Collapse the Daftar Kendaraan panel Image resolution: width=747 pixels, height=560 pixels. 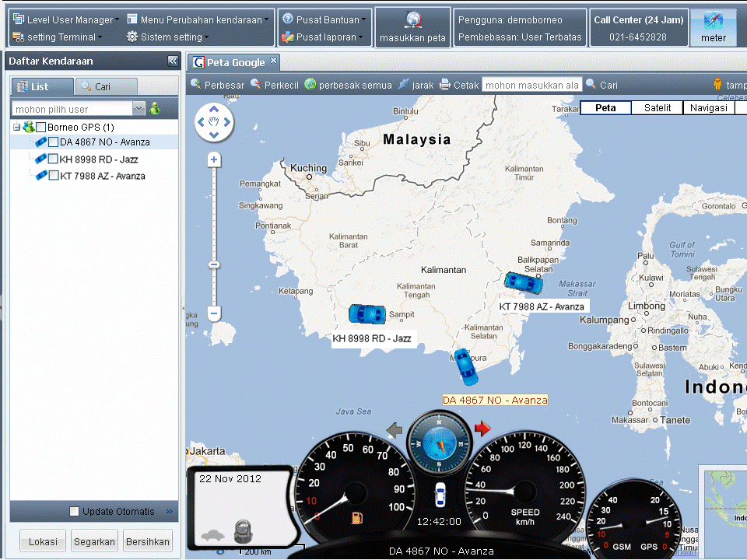click(x=173, y=61)
